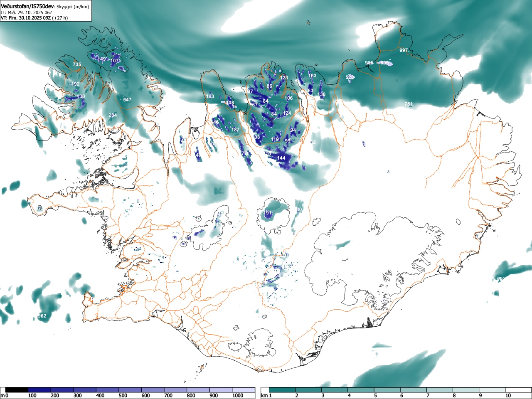Choose the 400–500 m legend swatch
Screen dimensions: 532x399
(x=108, y=390)
